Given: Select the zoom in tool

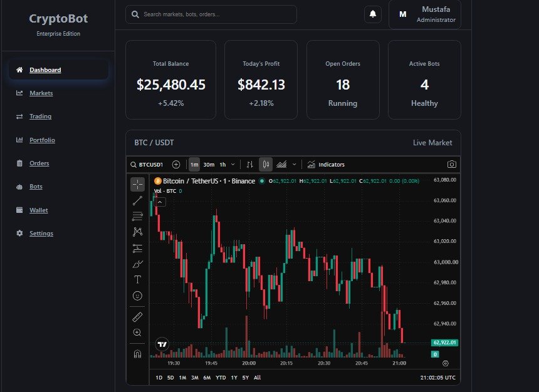Looking at the screenshot, I should pyautogui.click(x=137, y=333).
